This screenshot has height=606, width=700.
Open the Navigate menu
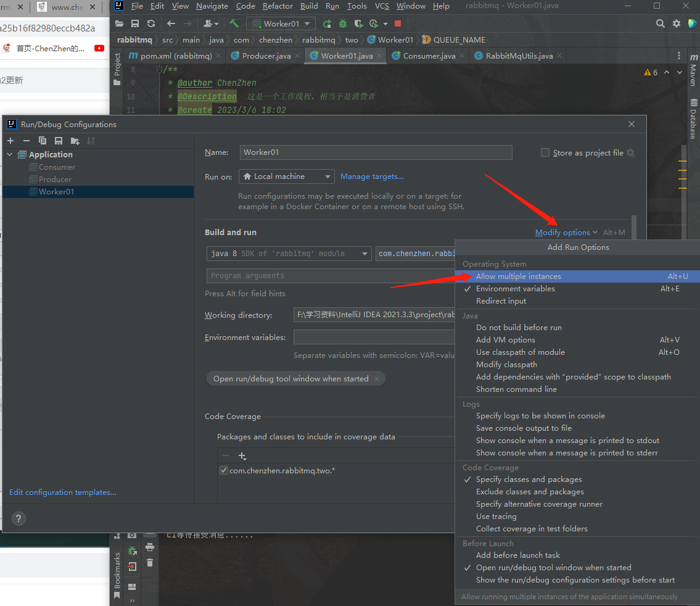pos(212,6)
